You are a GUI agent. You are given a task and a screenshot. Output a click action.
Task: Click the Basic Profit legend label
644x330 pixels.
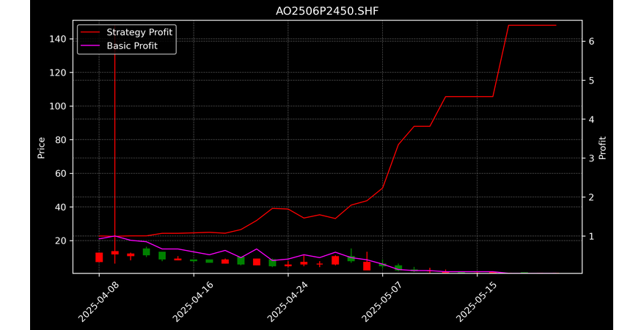[x=132, y=45]
